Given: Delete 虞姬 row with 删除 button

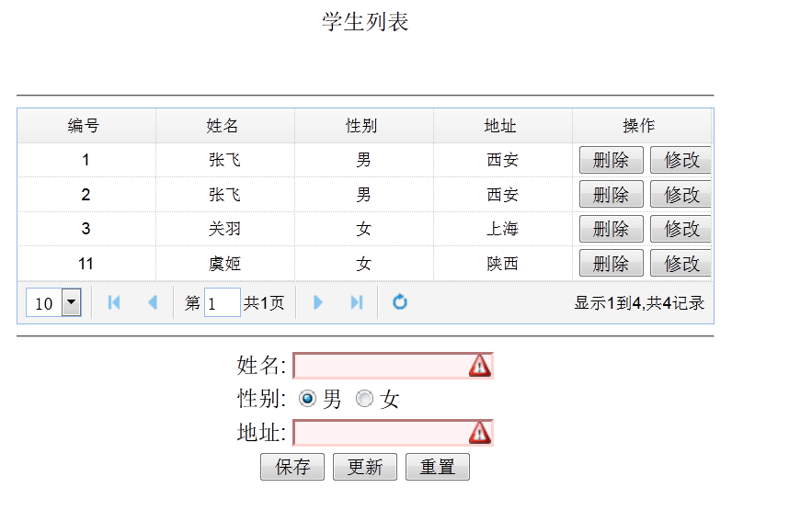Looking at the screenshot, I should 612,264.
